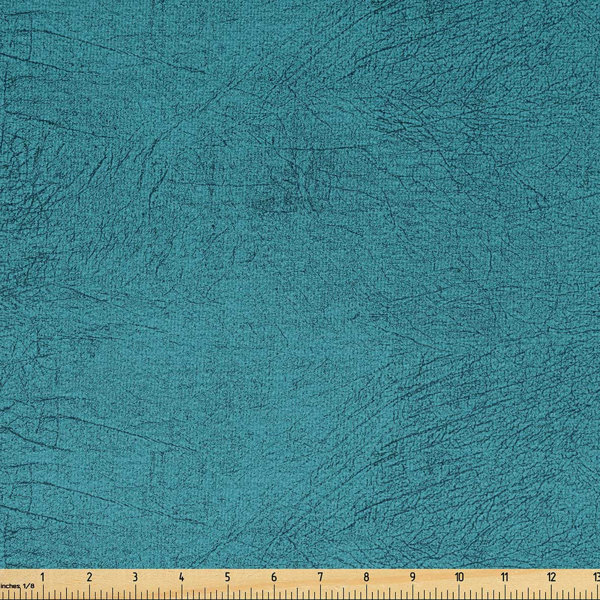Click the "inches; 1/8" ruler label

click(x=17, y=585)
